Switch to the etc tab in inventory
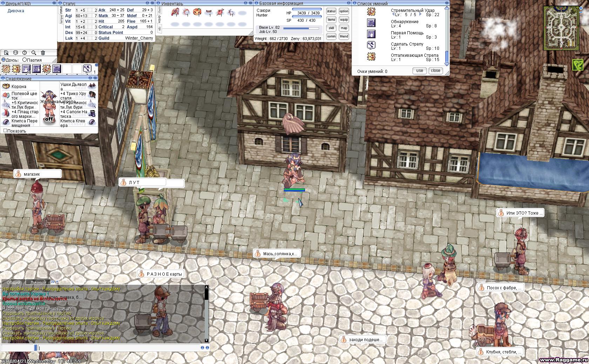Image resolution: width=589 pixels, height=364 pixels. coord(159,29)
